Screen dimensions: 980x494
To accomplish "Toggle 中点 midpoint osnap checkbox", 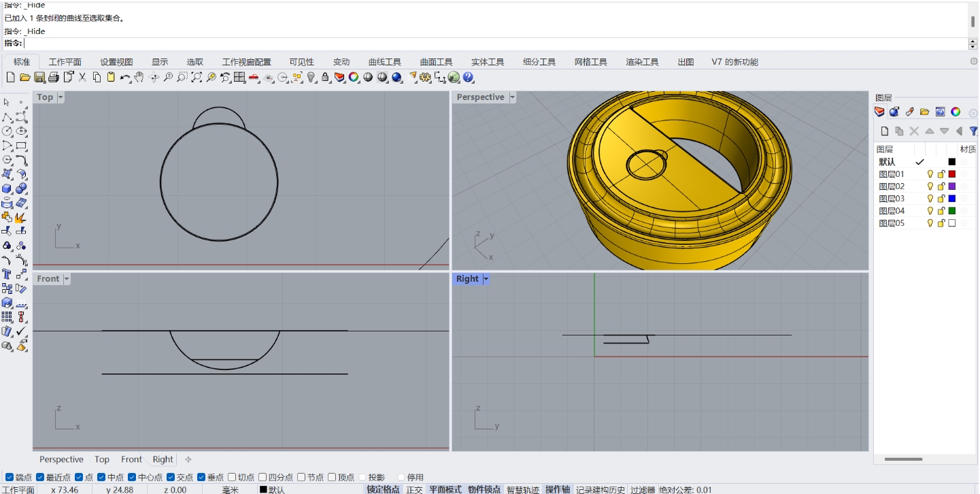I will [101, 477].
